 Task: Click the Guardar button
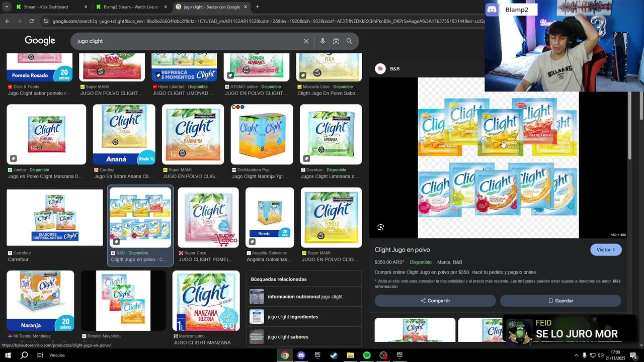[560, 301]
